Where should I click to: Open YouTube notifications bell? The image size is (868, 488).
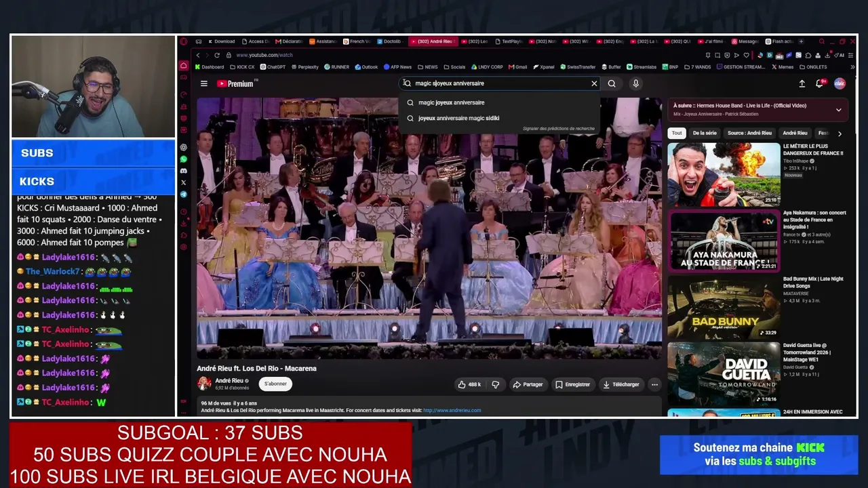(819, 83)
